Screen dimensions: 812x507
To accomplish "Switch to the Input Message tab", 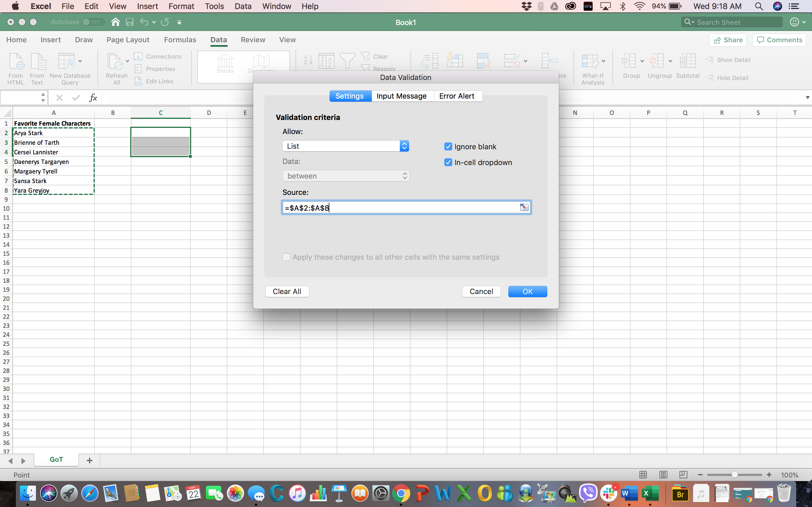I will [401, 96].
